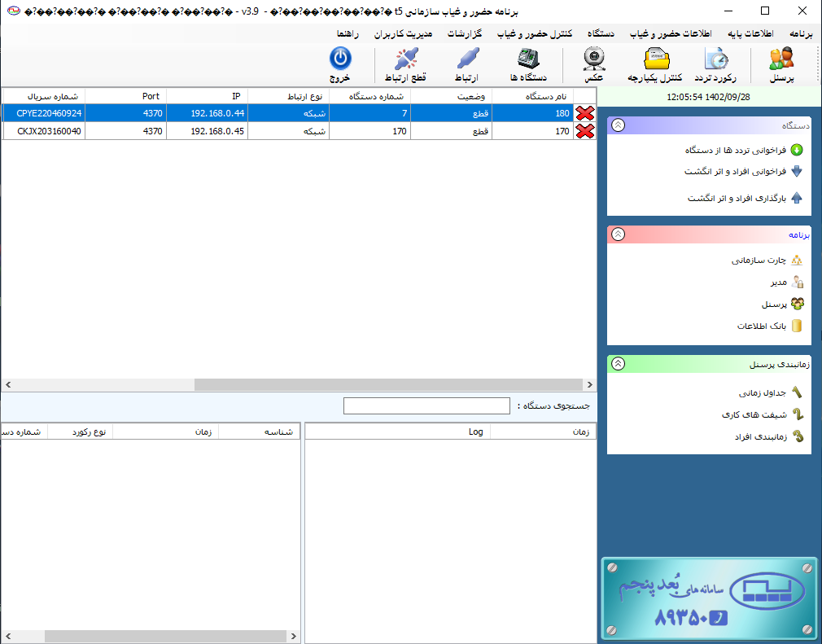Click the جداول زمانی icon
This screenshot has height=644, width=822.
point(797,392)
